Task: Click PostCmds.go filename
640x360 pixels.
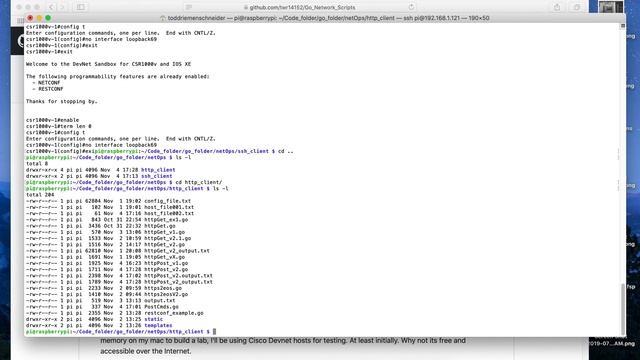Action: [161, 307]
